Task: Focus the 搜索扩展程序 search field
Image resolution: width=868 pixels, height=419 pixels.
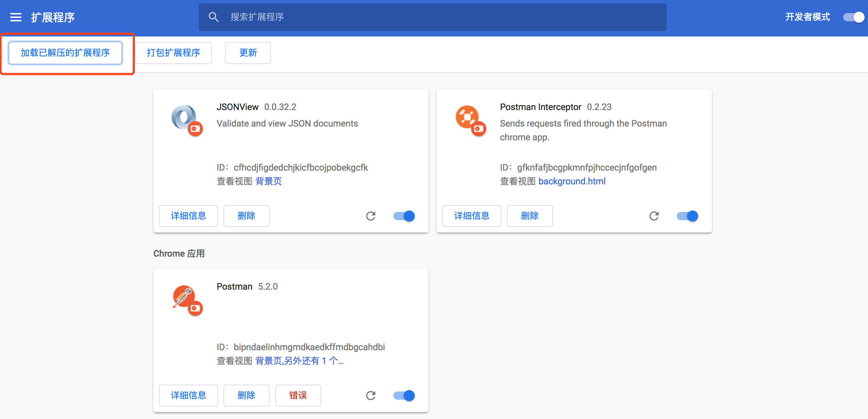Action: (433, 17)
